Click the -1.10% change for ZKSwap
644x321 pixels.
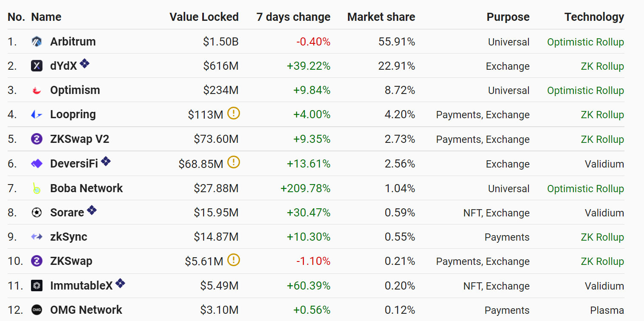click(x=314, y=261)
